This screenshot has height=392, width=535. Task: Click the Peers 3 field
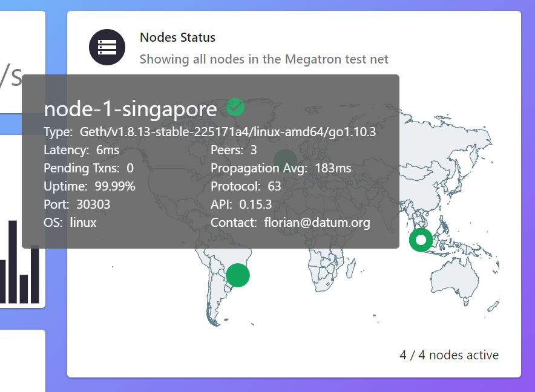tap(234, 150)
